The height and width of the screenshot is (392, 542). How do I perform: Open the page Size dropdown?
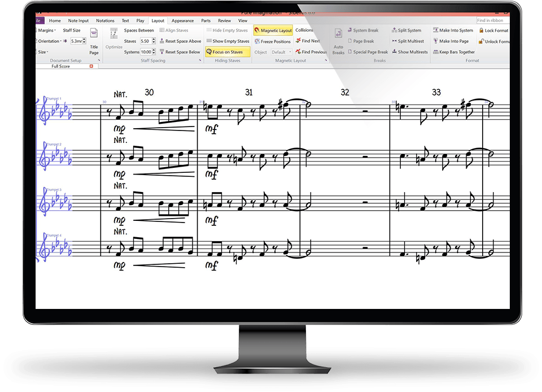43,52
